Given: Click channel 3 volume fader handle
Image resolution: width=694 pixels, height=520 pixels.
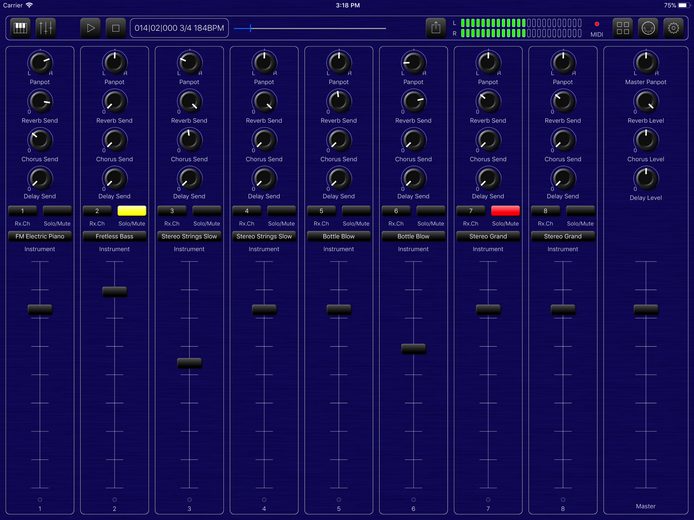Looking at the screenshot, I should pos(189,363).
